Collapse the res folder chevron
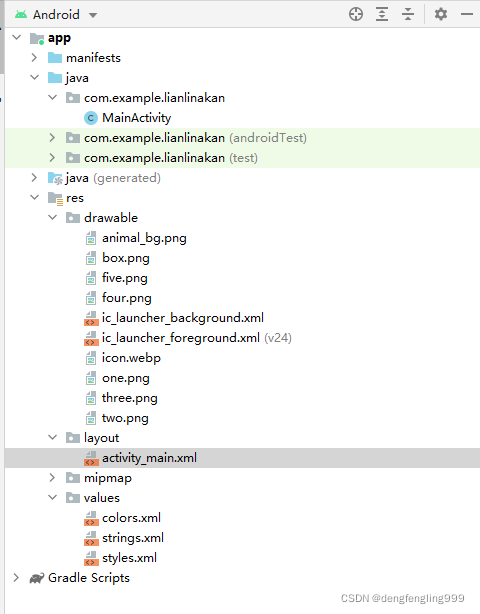480x614 pixels. pos(34,197)
